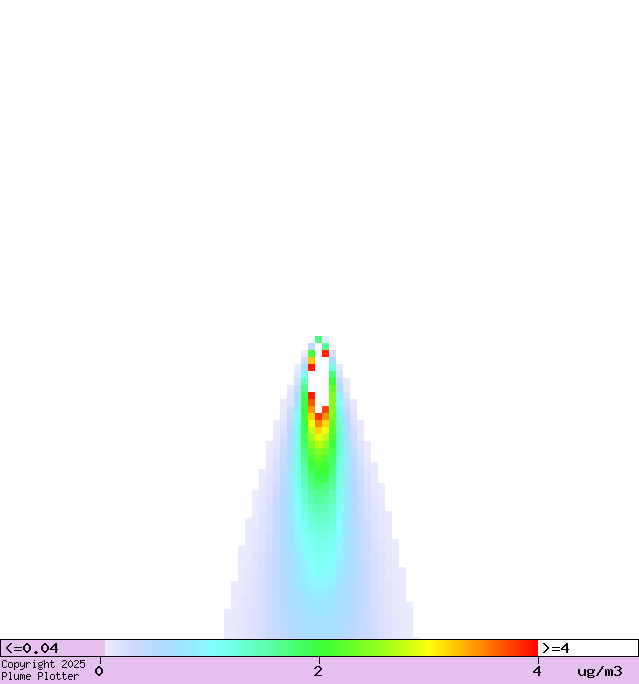Click the "Copyright 2025" text

click(43, 664)
